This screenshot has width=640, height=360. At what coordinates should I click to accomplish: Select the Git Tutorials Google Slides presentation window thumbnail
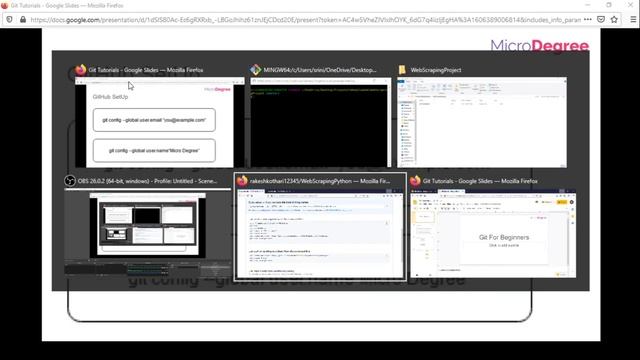coord(160,122)
